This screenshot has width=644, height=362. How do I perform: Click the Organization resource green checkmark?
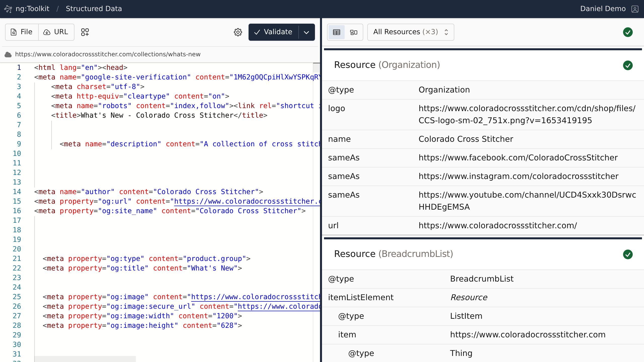pyautogui.click(x=628, y=65)
